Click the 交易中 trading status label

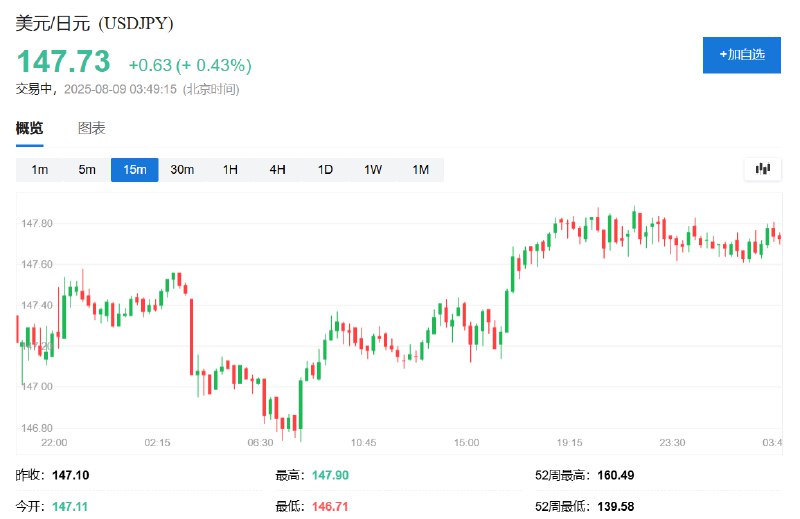pos(34,89)
